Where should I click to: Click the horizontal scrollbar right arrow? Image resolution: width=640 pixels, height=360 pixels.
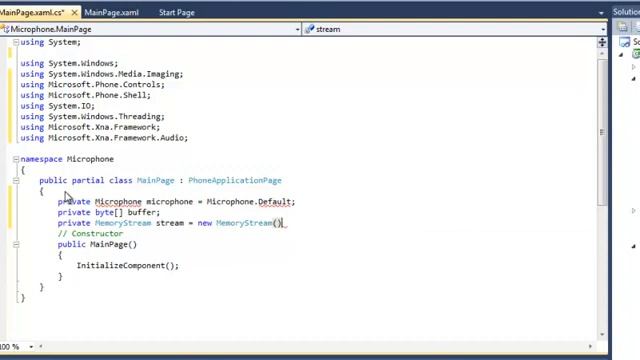[590, 347]
